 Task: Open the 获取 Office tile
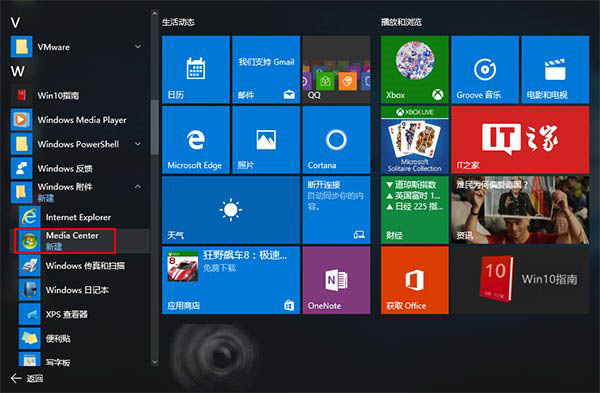(x=414, y=280)
